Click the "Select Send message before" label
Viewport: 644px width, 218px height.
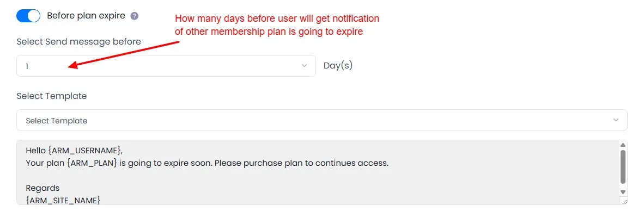[78, 41]
